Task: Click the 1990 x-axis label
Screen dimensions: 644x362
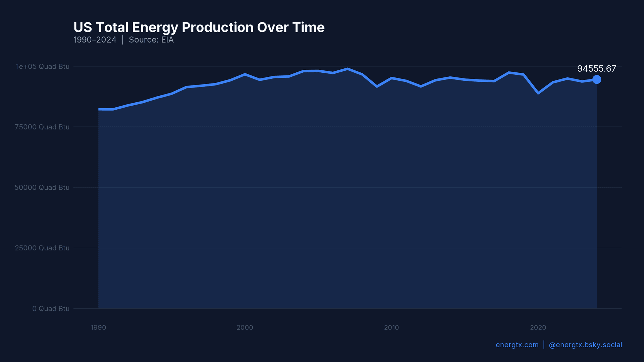Action: [x=98, y=327]
